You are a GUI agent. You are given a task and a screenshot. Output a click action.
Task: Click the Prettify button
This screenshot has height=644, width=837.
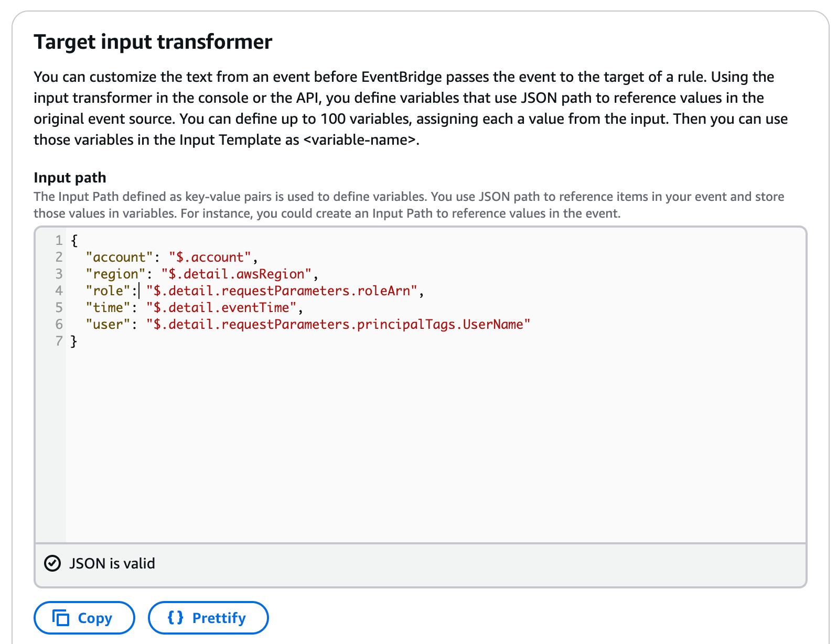[208, 618]
